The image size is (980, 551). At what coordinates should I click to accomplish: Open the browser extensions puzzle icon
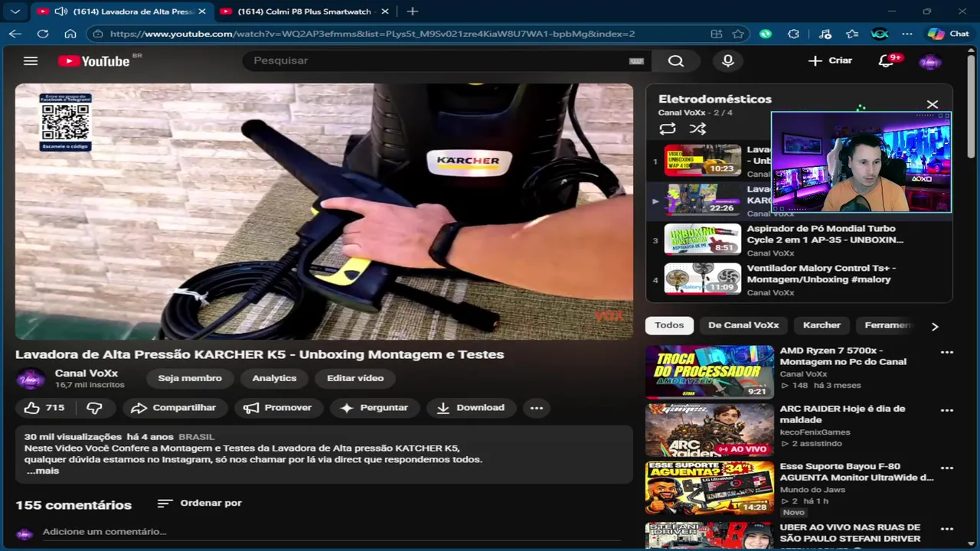point(793,34)
